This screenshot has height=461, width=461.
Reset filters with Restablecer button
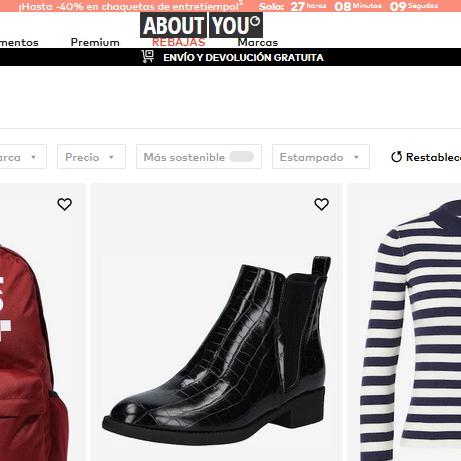point(426,157)
